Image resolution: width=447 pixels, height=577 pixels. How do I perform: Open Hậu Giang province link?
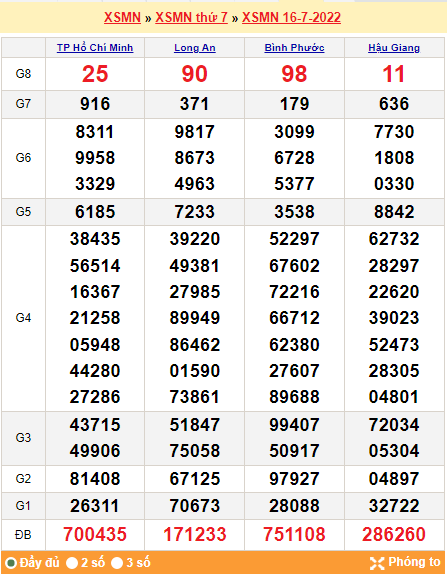point(394,47)
